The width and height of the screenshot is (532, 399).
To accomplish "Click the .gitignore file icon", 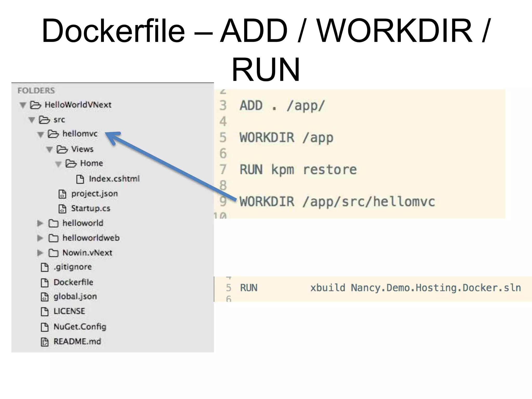I will [45, 267].
